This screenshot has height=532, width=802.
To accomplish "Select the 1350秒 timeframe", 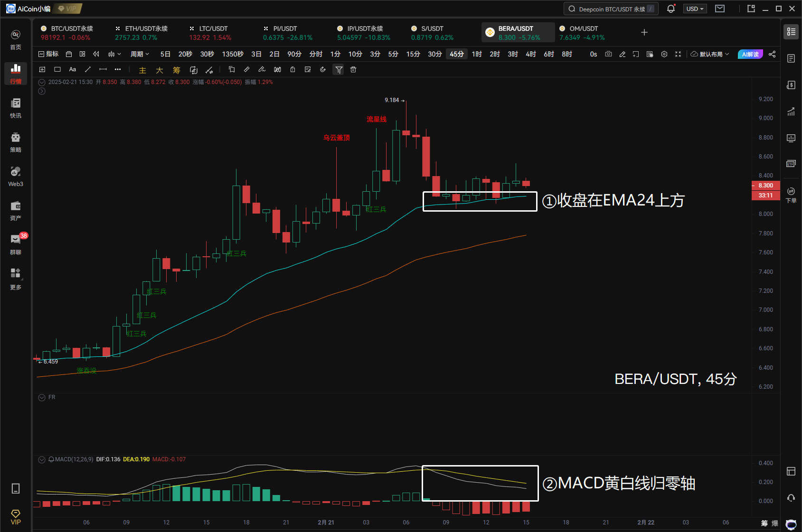I will click(x=233, y=54).
